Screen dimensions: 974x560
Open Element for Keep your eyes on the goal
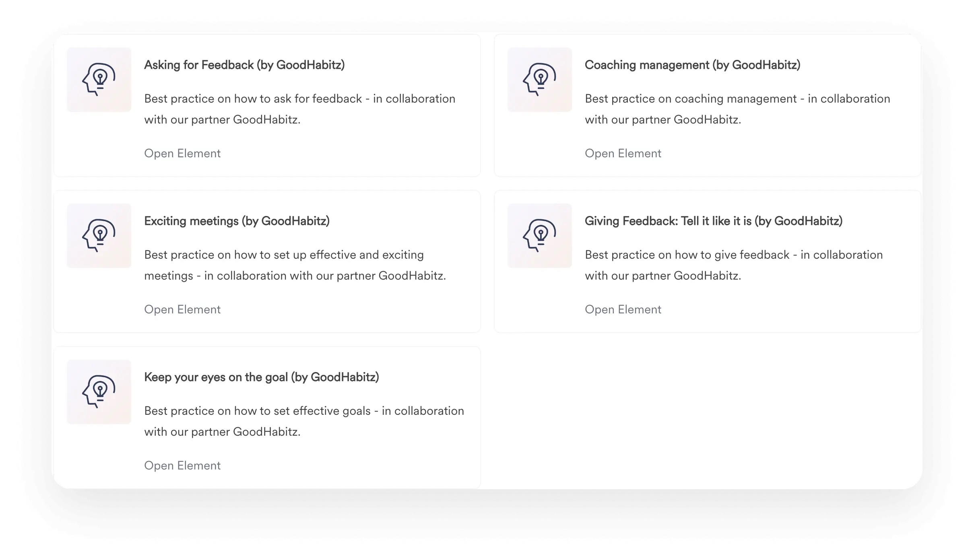pyautogui.click(x=182, y=465)
